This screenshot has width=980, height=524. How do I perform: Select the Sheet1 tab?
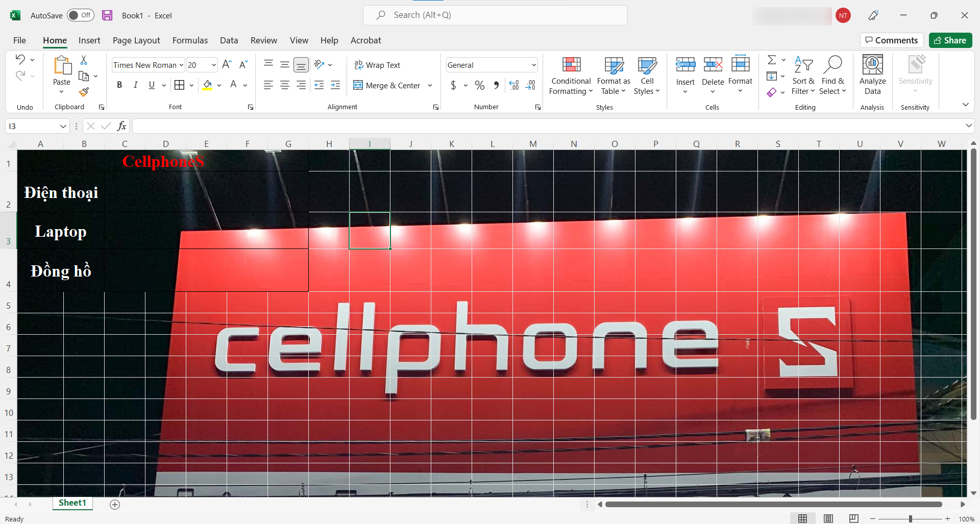pos(72,503)
